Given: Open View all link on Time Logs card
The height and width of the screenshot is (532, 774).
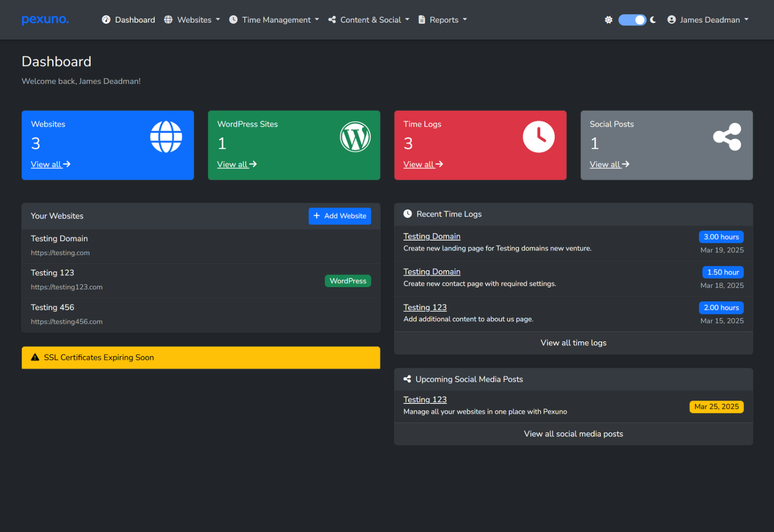Looking at the screenshot, I should point(423,164).
